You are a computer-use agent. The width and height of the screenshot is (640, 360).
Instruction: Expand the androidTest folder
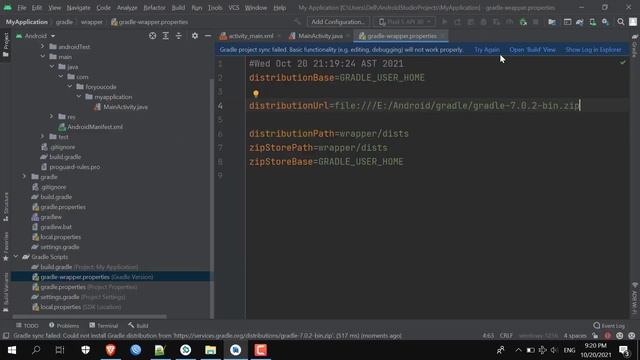[x=43, y=47]
